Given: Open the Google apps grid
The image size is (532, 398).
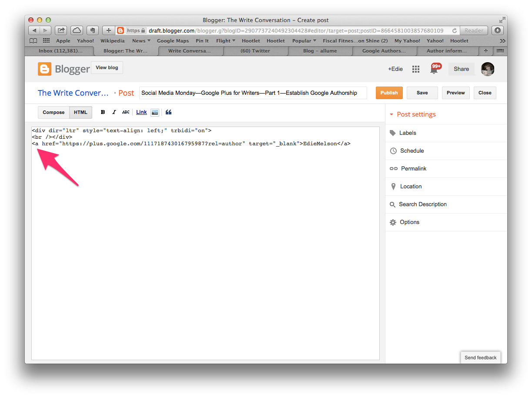Looking at the screenshot, I should click(416, 69).
